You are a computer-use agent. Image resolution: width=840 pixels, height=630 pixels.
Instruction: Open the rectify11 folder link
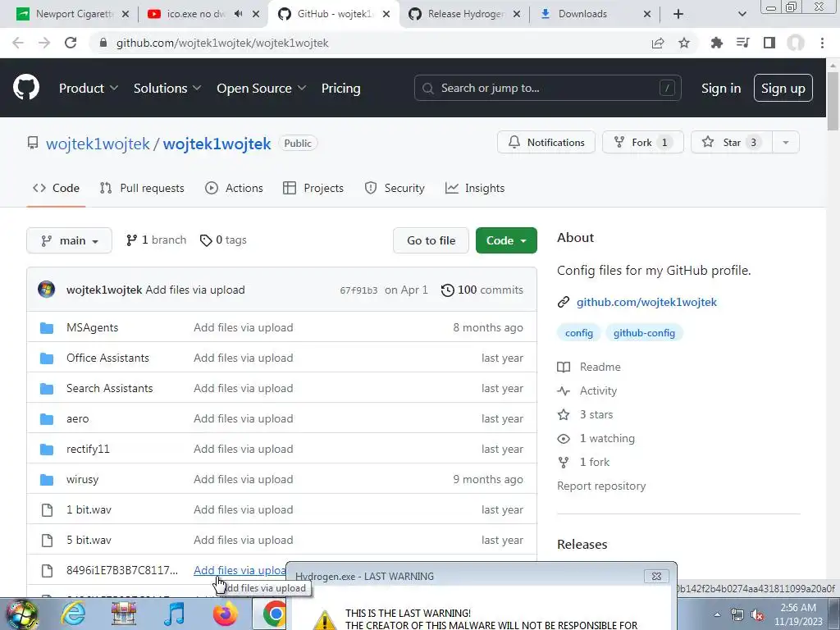[x=88, y=449]
